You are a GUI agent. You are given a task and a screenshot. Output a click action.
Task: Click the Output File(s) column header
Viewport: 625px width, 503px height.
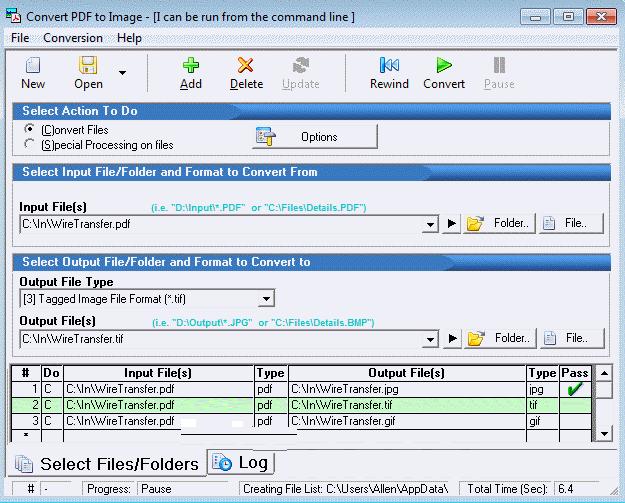(x=407, y=373)
